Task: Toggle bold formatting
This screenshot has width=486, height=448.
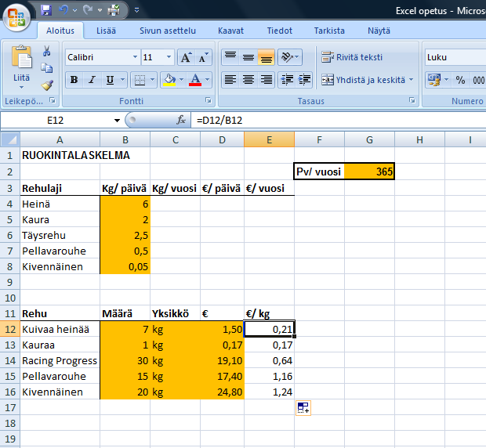Action: [x=74, y=80]
